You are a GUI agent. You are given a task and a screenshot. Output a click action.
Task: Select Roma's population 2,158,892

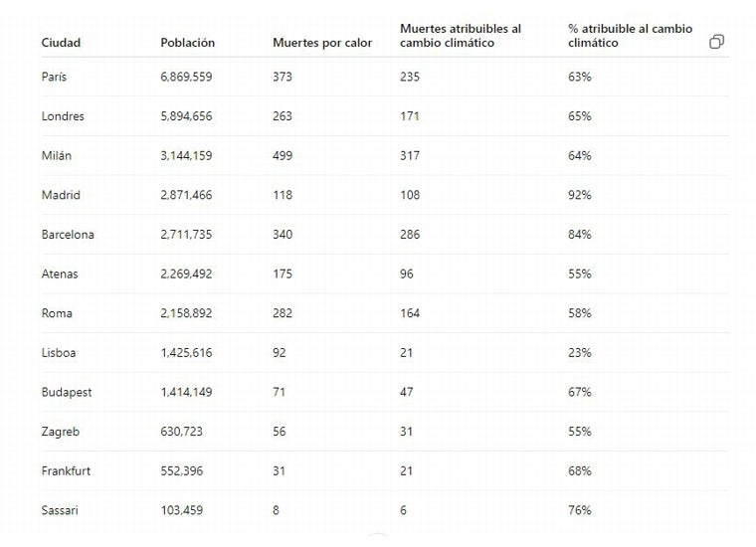point(186,313)
